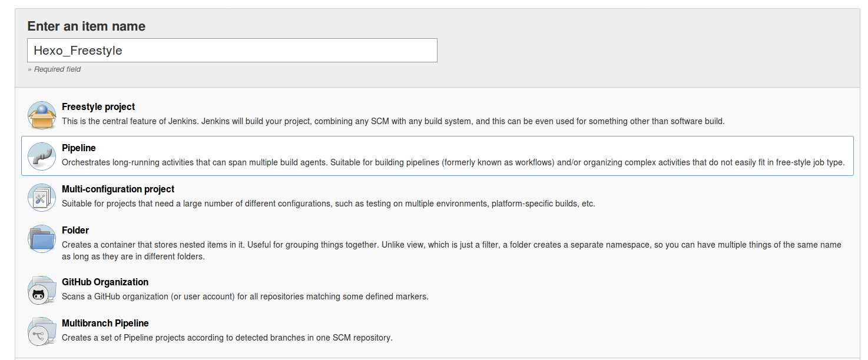Click the blue Folder icon

[x=42, y=239]
